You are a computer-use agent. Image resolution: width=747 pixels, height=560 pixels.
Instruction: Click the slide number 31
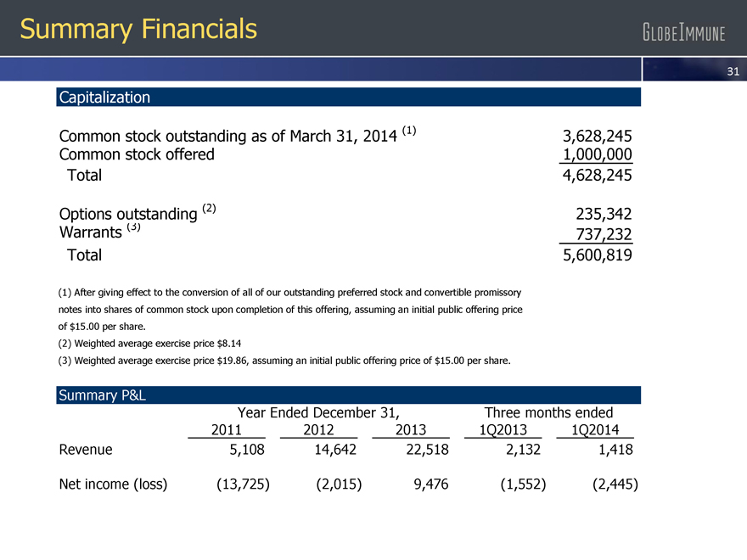(x=734, y=72)
